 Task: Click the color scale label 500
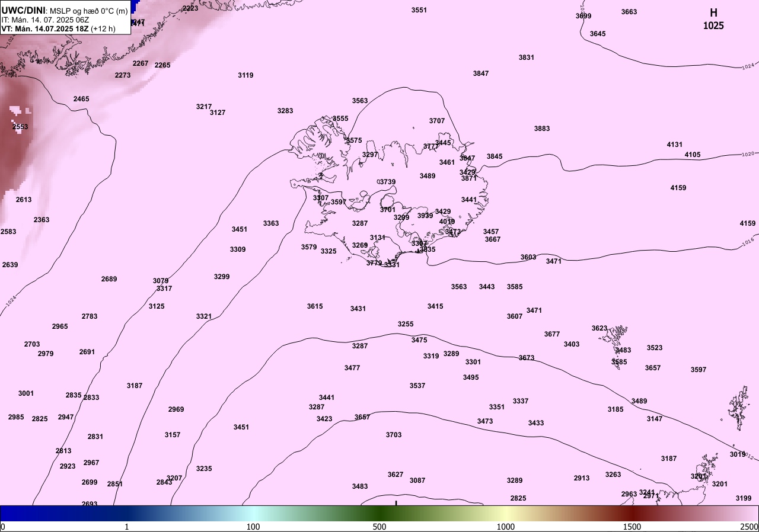pyautogui.click(x=379, y=527)
